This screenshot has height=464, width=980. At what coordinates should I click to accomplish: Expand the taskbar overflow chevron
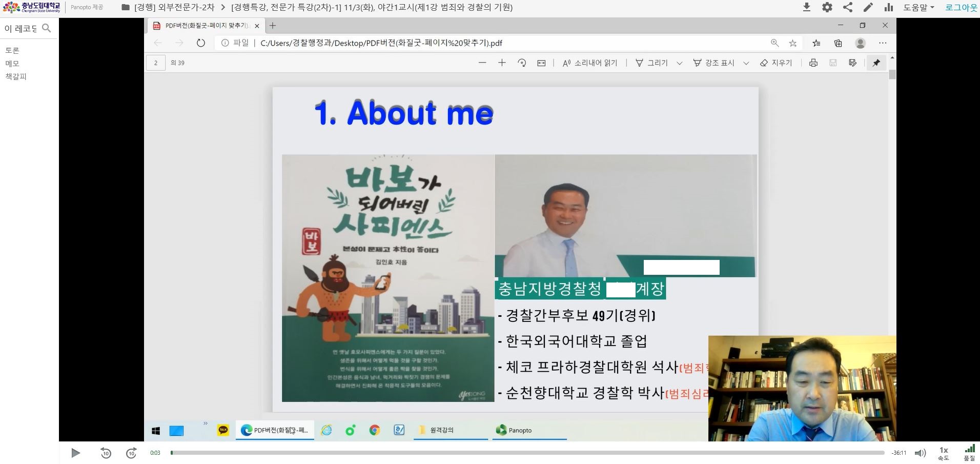pyautogui.click(x=206, y=423)
